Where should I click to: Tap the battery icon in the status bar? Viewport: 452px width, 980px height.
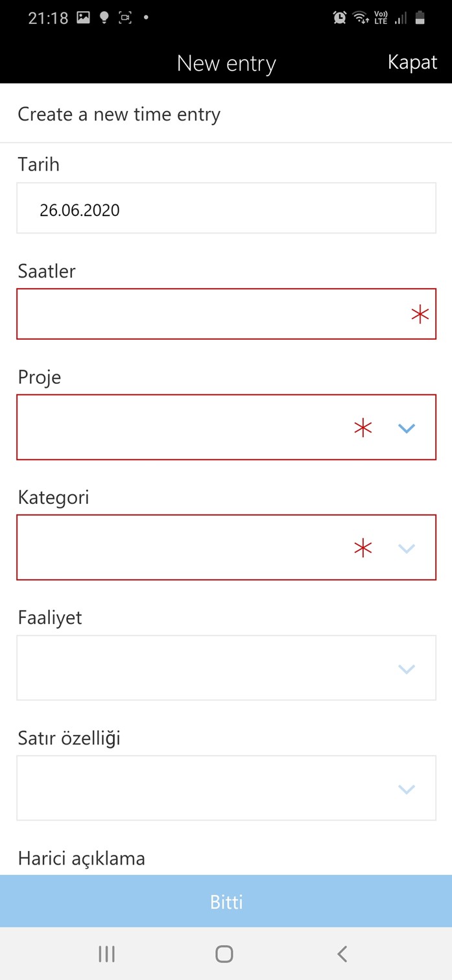coord(420,18)
